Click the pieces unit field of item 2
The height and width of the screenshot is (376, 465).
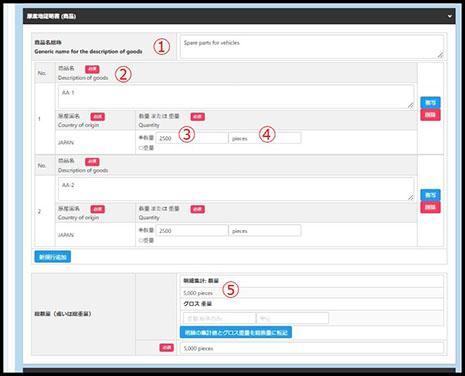click(x=265, y=231)
